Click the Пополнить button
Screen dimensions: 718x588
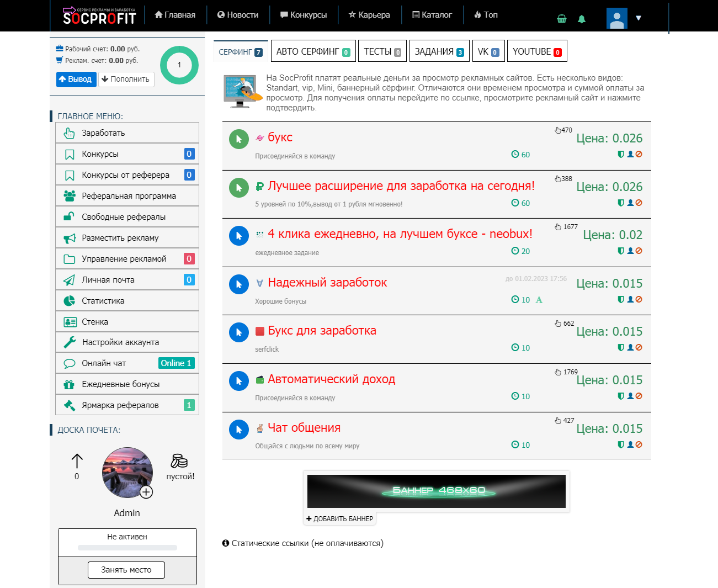click(126, 80)
